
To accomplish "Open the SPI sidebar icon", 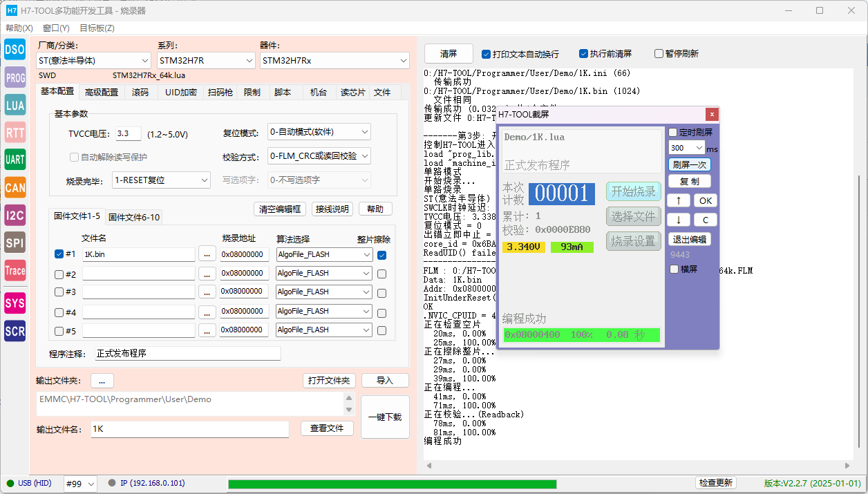I will [15, 243].
